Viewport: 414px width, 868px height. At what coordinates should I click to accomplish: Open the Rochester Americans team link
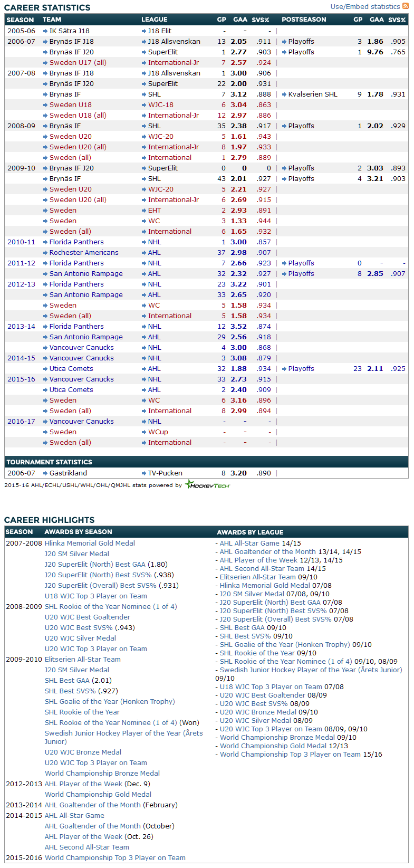click(x=84, y=253)
